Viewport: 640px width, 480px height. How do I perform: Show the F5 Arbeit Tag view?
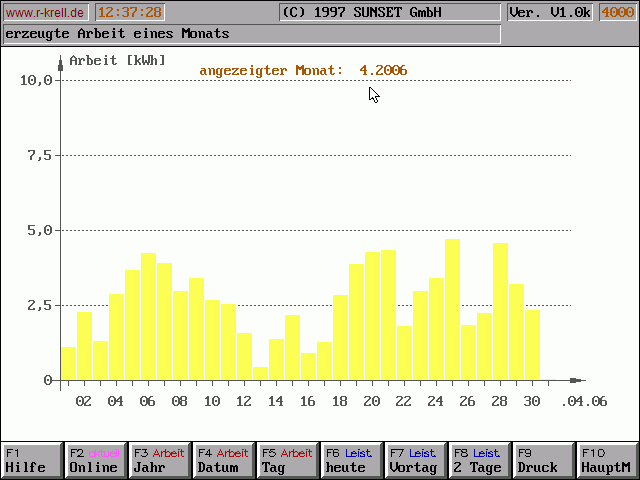coord(287,460)
